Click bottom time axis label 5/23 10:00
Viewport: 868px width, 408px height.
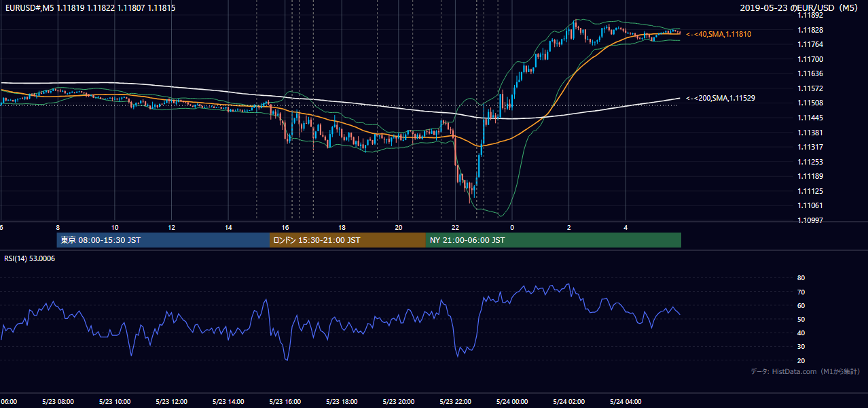click(x=114, y=402)
